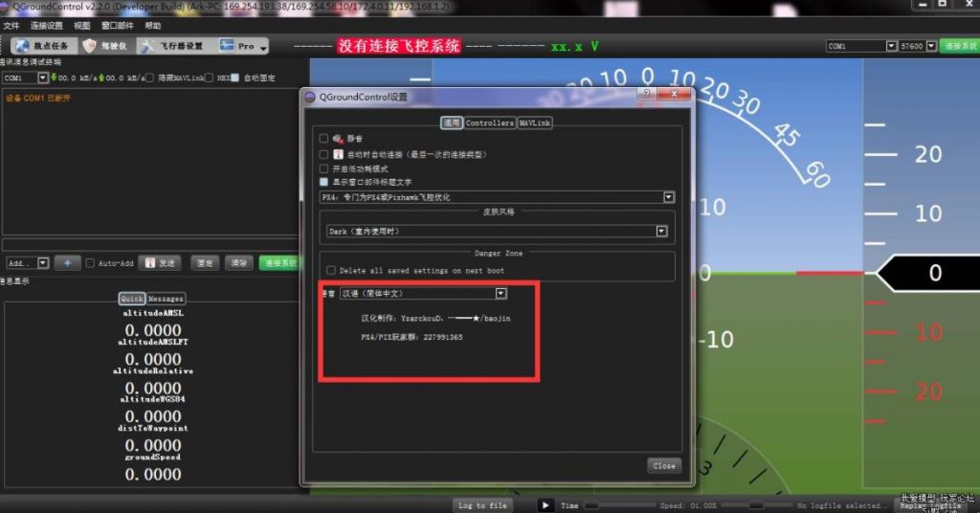980x513 pixels.
Task: Click the PX4/PIX玩家群 group number text
Action: coord(412,338)
